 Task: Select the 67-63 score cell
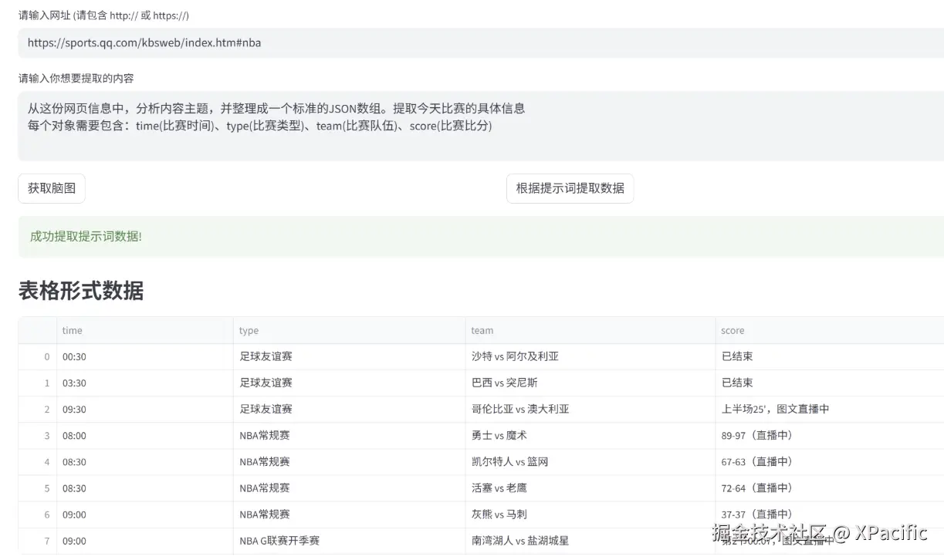tap(830, 461)
